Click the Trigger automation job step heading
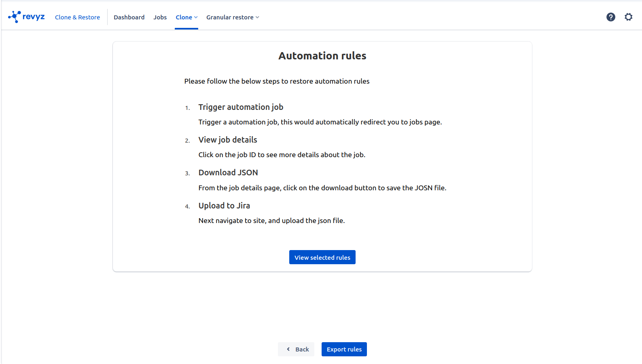Image resolution: width=642 pixels, height=364 pixels. point(241,107)
